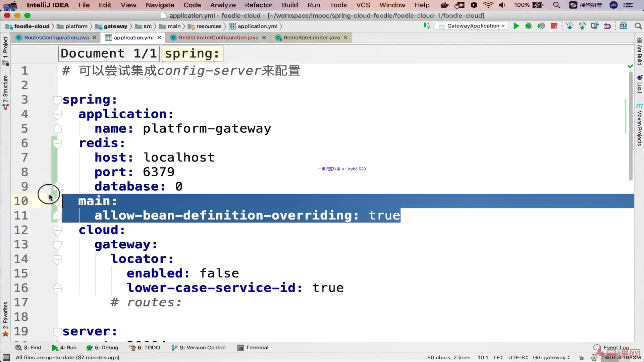Open the Project Structure icon
The height and width of the screenshot is (362, 644).
tap(623, 26)
